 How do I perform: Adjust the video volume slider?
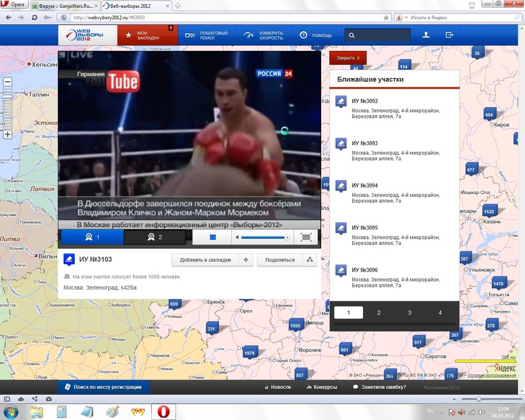265,238
